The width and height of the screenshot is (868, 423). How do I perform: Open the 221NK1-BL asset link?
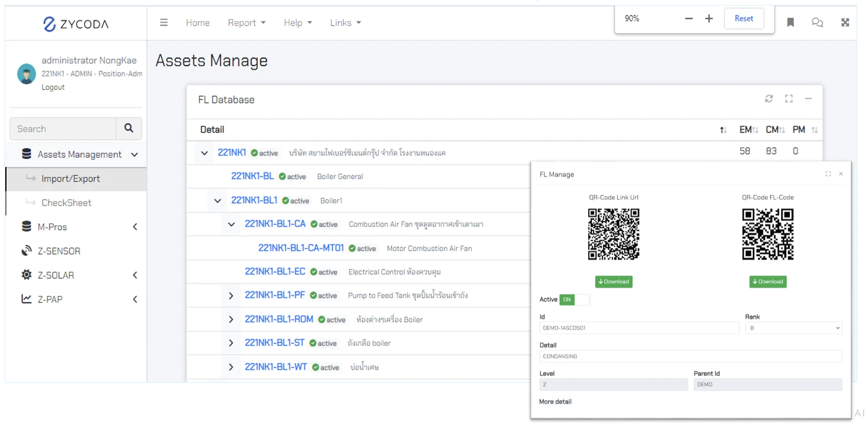tap(253, 176)
